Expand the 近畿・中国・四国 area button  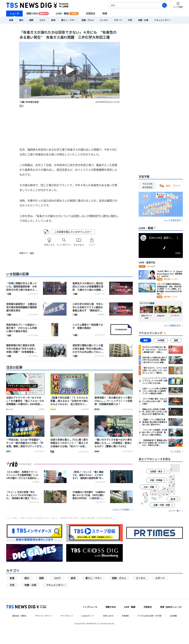tap(163, 505)
